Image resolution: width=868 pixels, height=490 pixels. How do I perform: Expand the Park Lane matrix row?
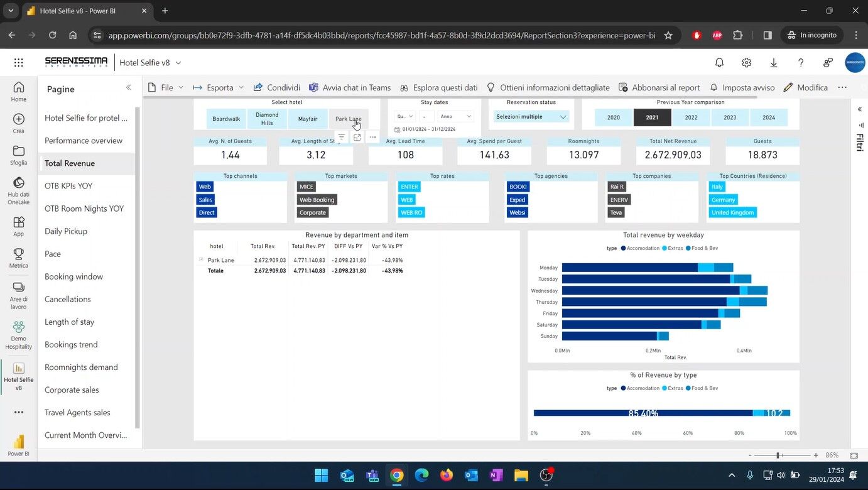pos(201,259)
